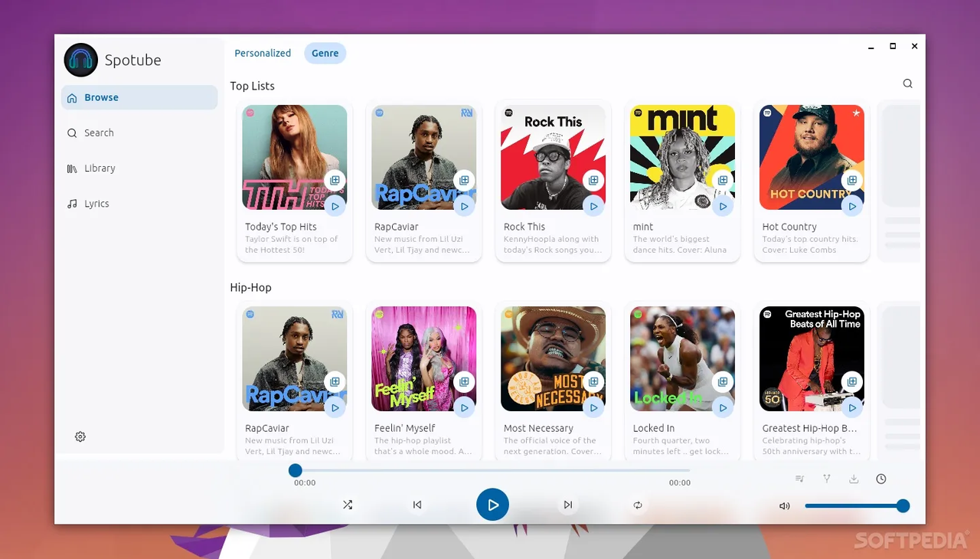Play the Today's Top Hits playlist
The height and width of the screenshot is (559, 980).
335,205
